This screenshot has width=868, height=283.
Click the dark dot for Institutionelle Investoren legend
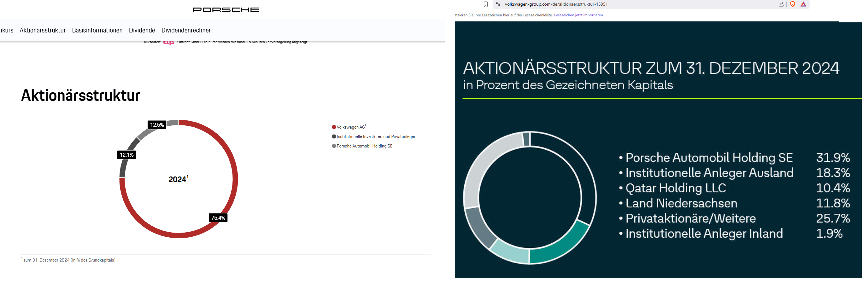pyautogui.click(x=334, y=137)
